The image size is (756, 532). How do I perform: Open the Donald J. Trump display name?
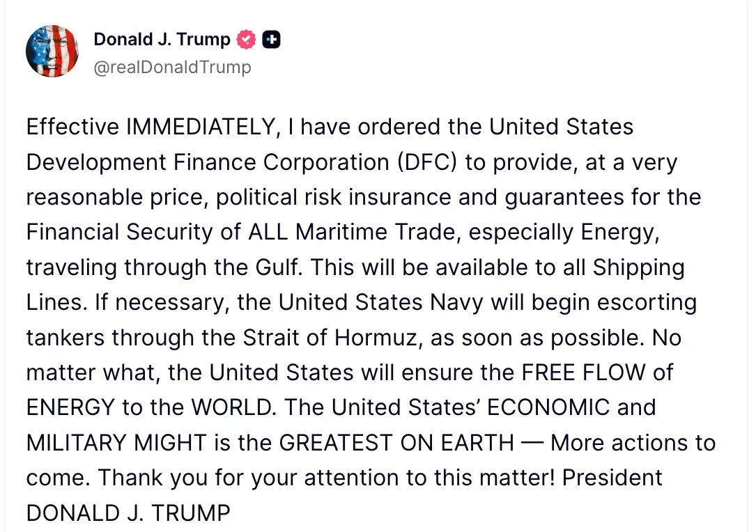pyautogui.click(x=162, y=40)
